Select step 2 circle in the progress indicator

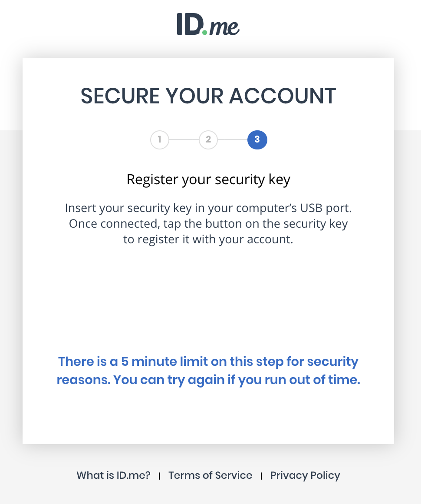pos(208,139)
